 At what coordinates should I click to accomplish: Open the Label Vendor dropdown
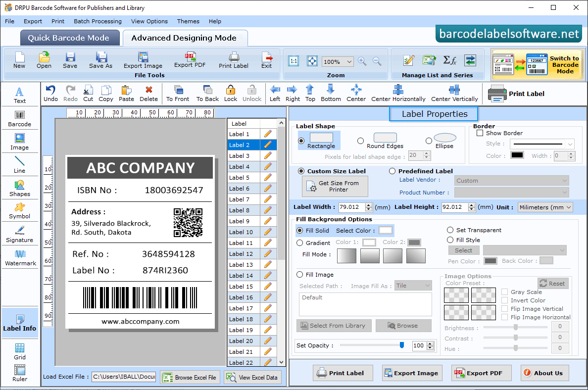[511, 180]
